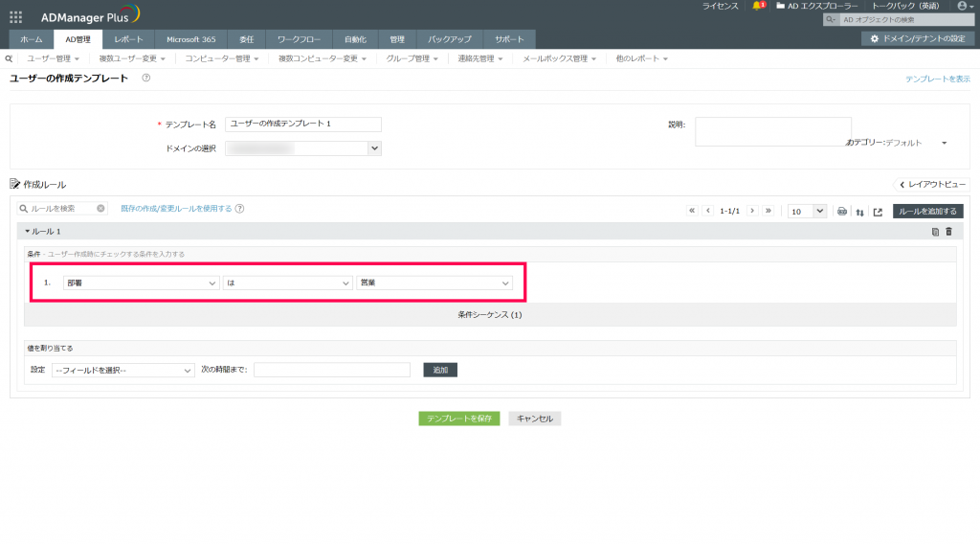
Task: Expand the コンピューター管理 menu
Action: (x=222, y=58)
